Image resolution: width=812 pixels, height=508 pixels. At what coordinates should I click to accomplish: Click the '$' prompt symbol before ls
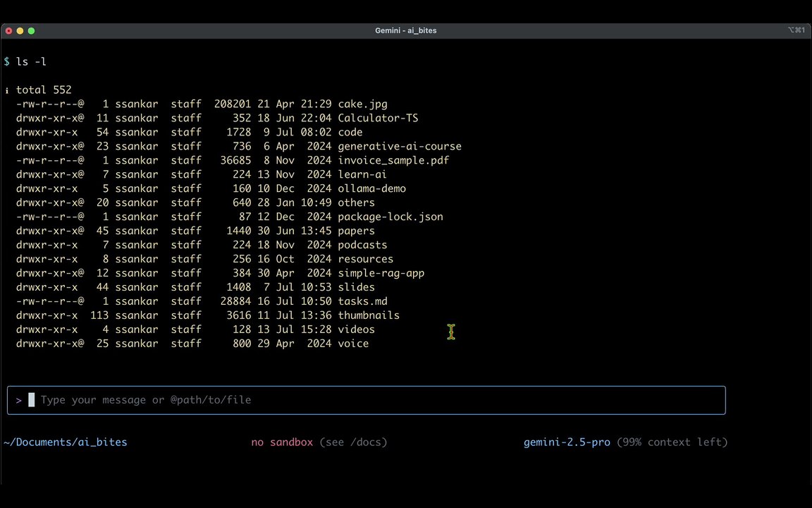pyautogui.click(x=7, y=61)
